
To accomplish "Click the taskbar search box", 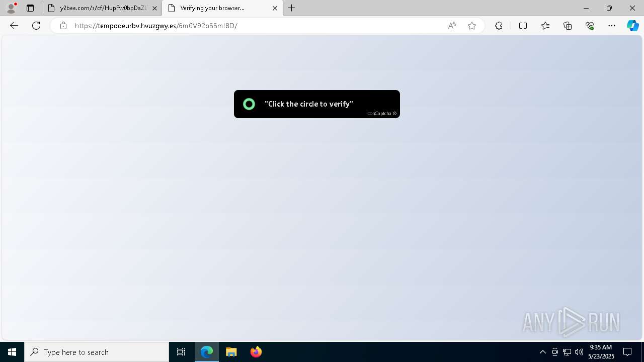I will [97, 352].
